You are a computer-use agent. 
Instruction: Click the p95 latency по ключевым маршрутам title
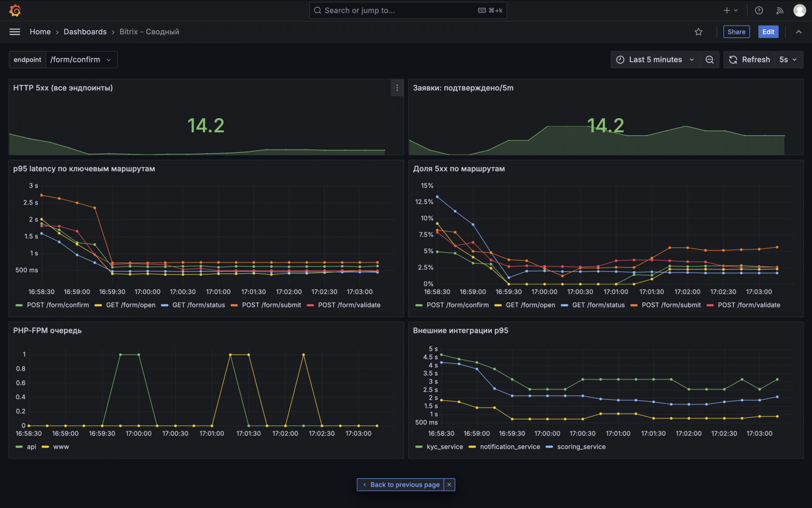(84, 169)
